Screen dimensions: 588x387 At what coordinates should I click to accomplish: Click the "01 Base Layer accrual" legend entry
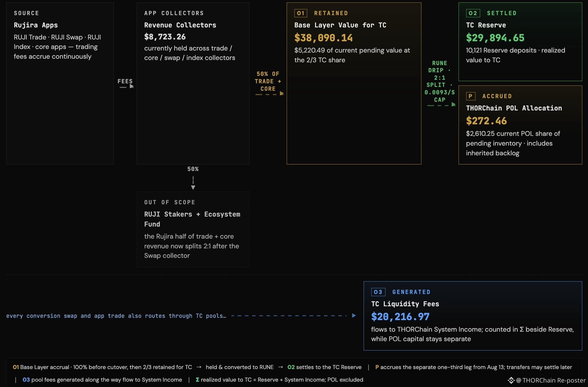point(102,367)
